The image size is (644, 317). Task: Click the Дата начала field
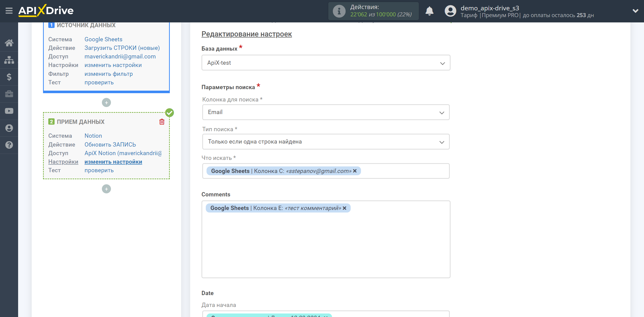(x=326, y=314)
